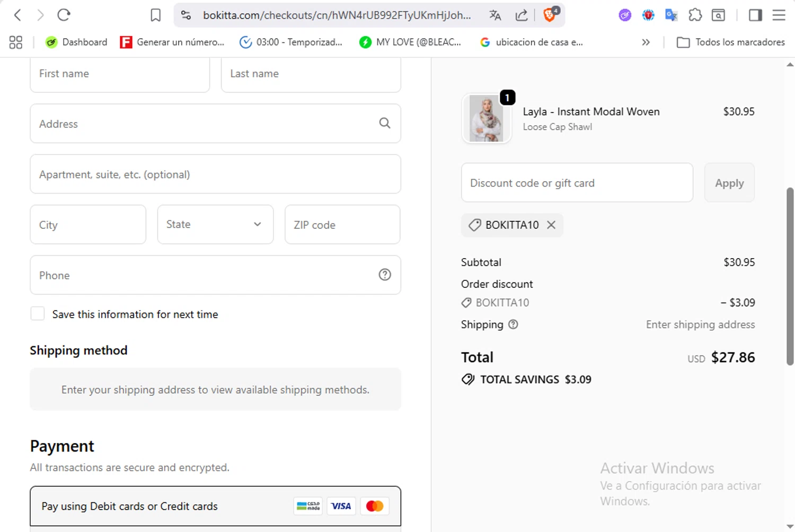795x532 pixels.
Task: Open Todos los marcadores folder
Action: pos(731,42)
